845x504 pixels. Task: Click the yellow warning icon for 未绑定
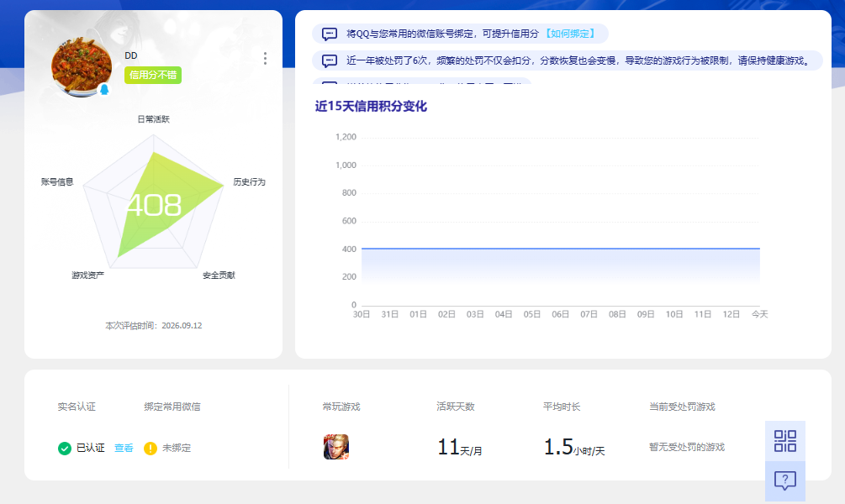[151, 448]
